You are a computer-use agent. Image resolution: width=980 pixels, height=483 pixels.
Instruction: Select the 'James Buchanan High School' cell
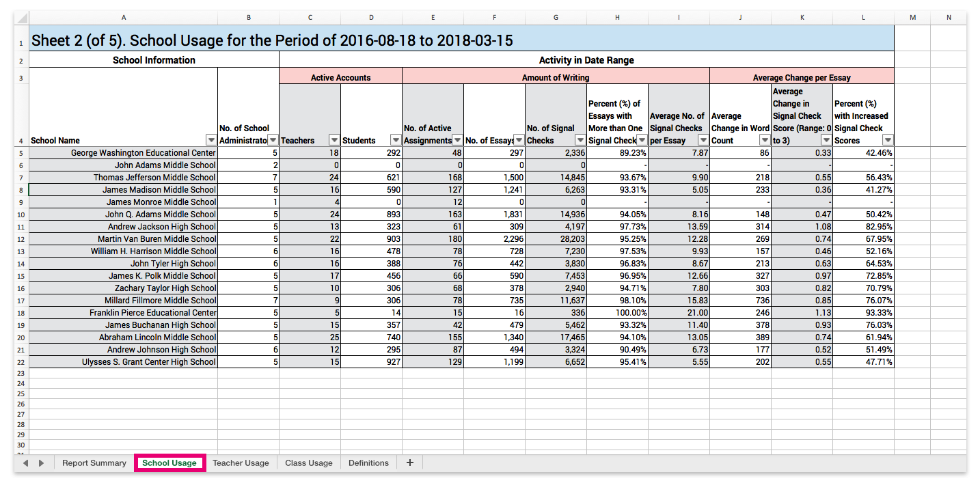click(x=124, y=325)
